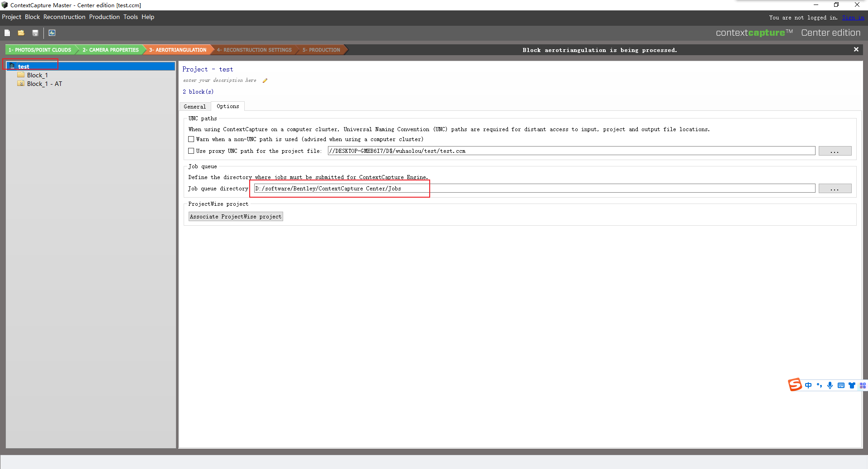Open the soft keyboard icon

(x=841, y=385)
